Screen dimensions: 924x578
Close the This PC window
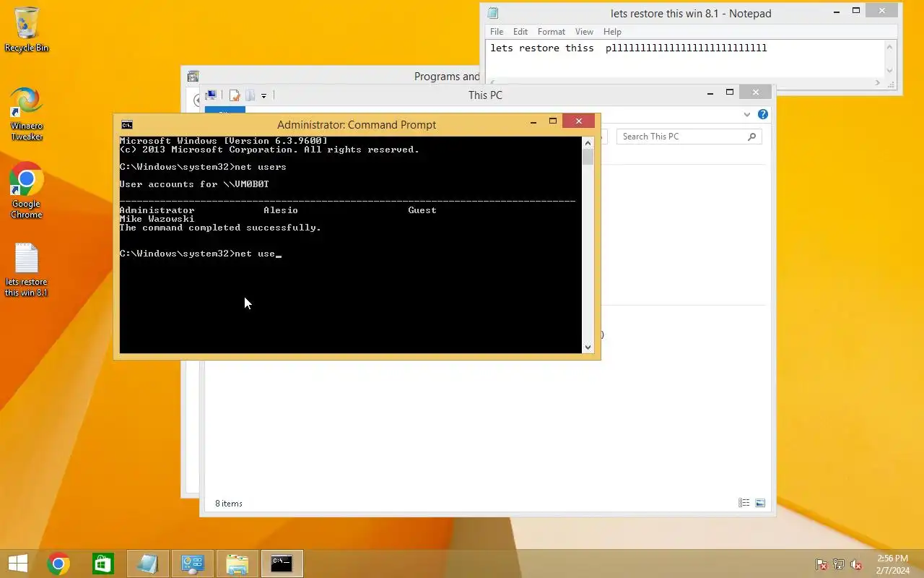tap(756, 92)
